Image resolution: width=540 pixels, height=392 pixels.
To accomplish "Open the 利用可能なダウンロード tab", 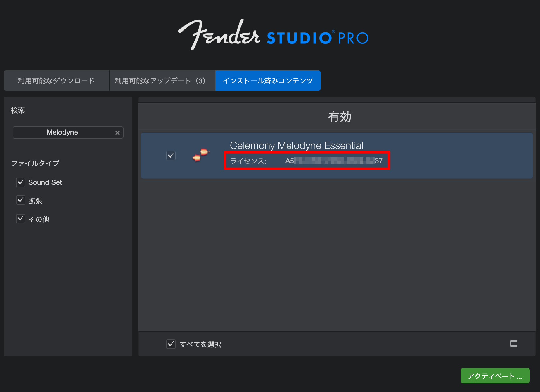I will click(56, 81).
